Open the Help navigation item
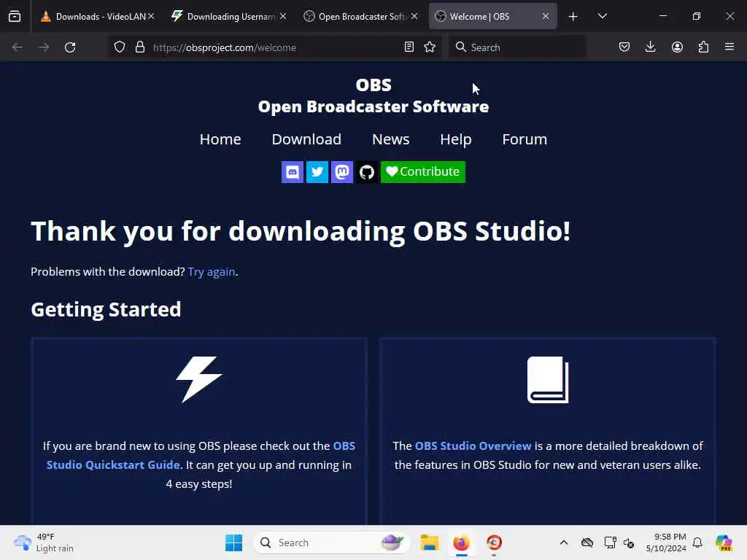 click(x=456, y=139)
